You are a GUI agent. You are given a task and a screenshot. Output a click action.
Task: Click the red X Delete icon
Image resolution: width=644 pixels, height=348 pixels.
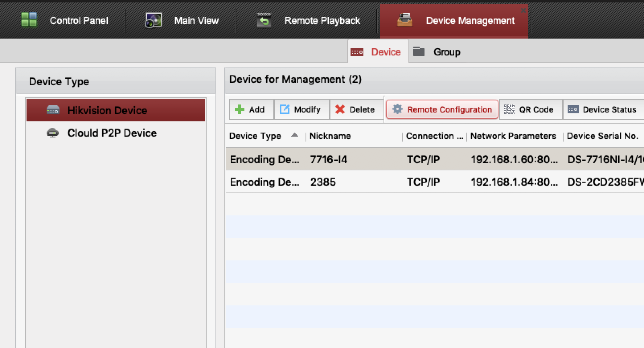[x=340, y=109]
